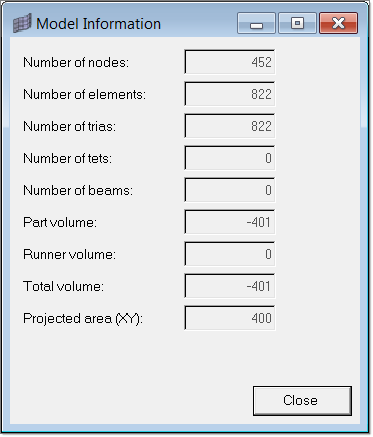Screen dimensions: 373x437
Task: Click the Part volume label
Action: pyautogui.click(x=60, y=222)
